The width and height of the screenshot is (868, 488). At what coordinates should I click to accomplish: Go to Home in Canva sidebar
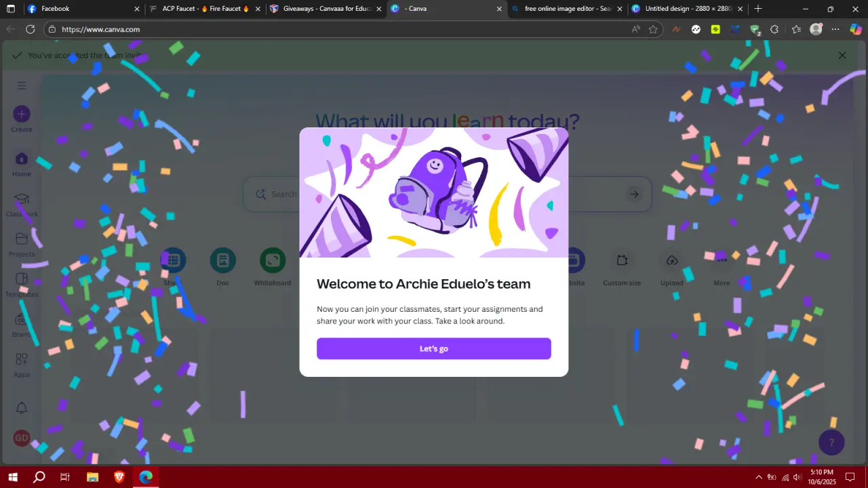point(22,164)
